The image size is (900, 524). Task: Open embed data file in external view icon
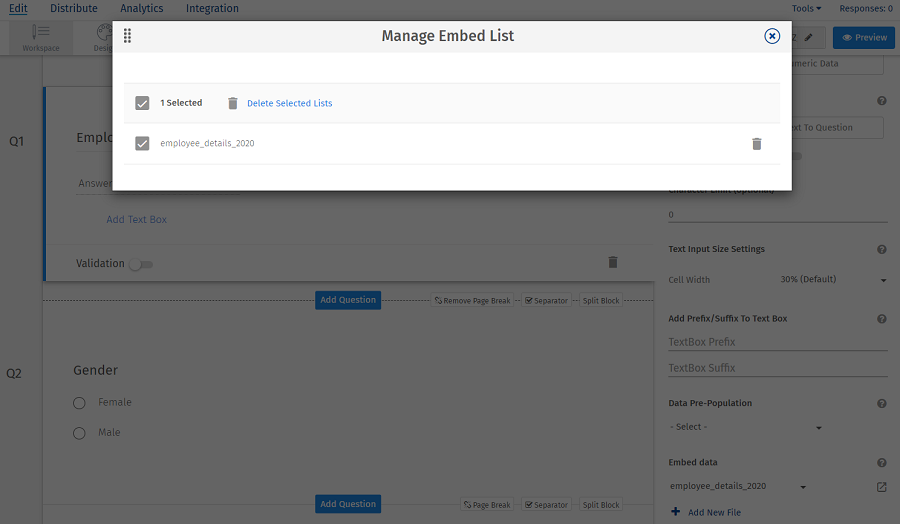[x=881, y=487]
